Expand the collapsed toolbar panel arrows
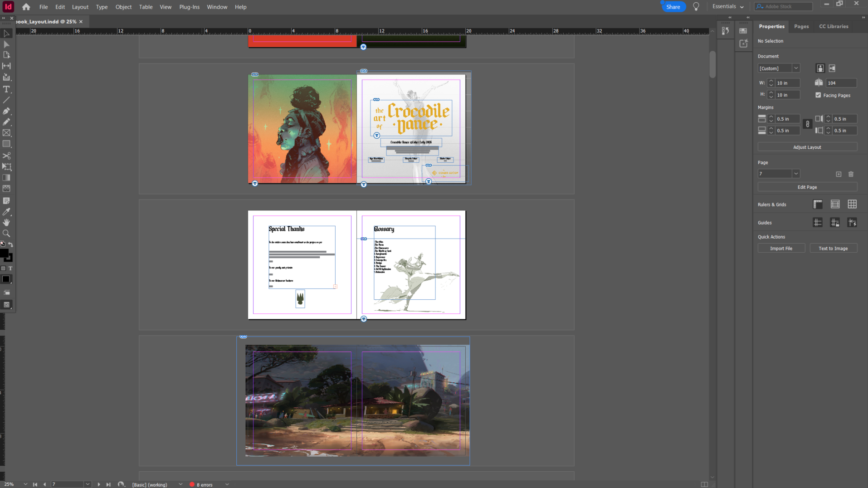Viewport: 868px width, 488px height. pos(4,18)
